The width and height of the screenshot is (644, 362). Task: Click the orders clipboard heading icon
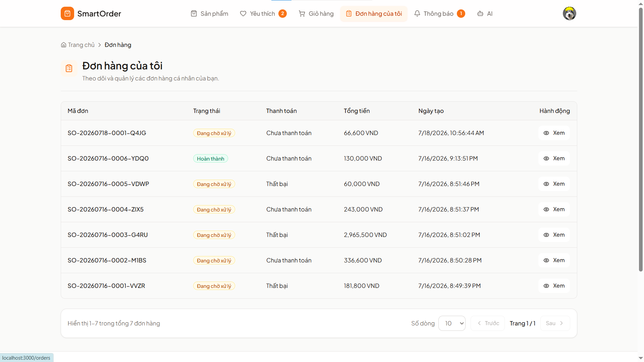coord(69,68)
